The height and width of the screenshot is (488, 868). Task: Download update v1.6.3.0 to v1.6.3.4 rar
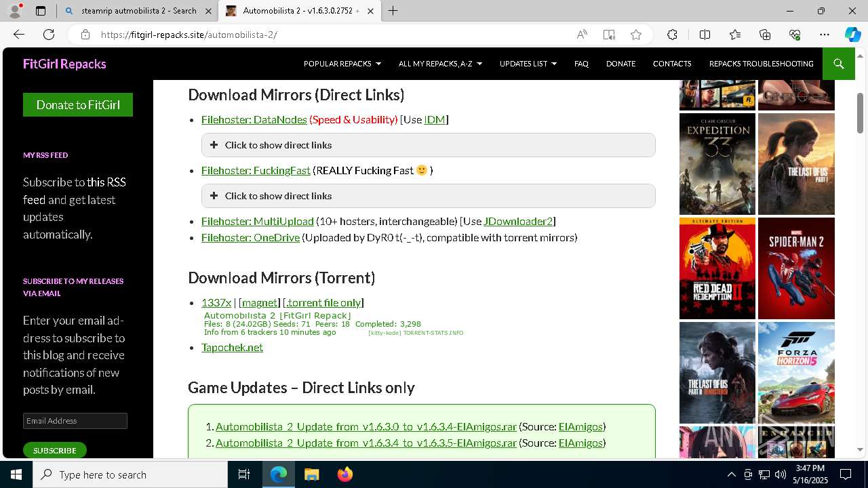tap(366, 426)
